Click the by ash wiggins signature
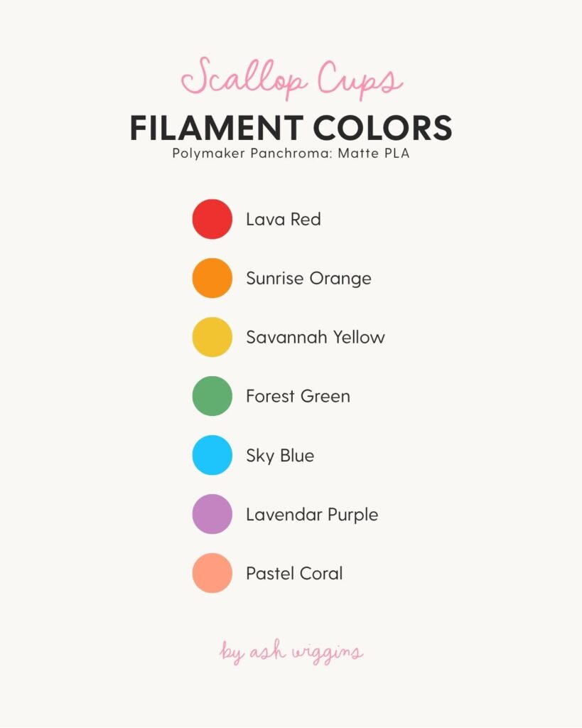This screenshot has height=728, width=582. [291, 652]
